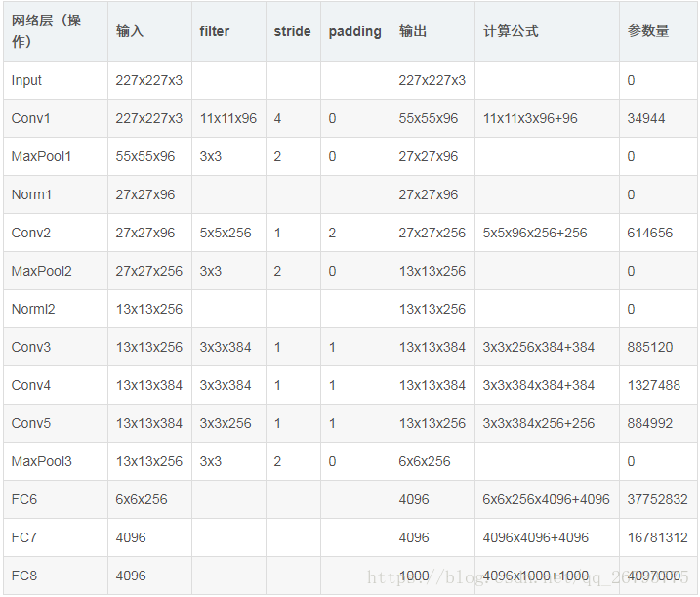The width and height of the screenshot is (700, 597).
Task: Select the 'FC8' row label
Action: (x=24, y=576)
